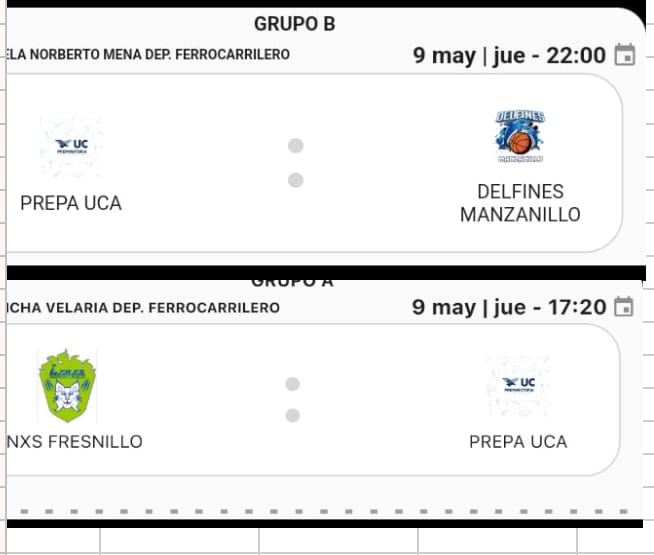Select upper score dot in Grupo B match
This screenshot has height=555, width=654.
(295, 146)
